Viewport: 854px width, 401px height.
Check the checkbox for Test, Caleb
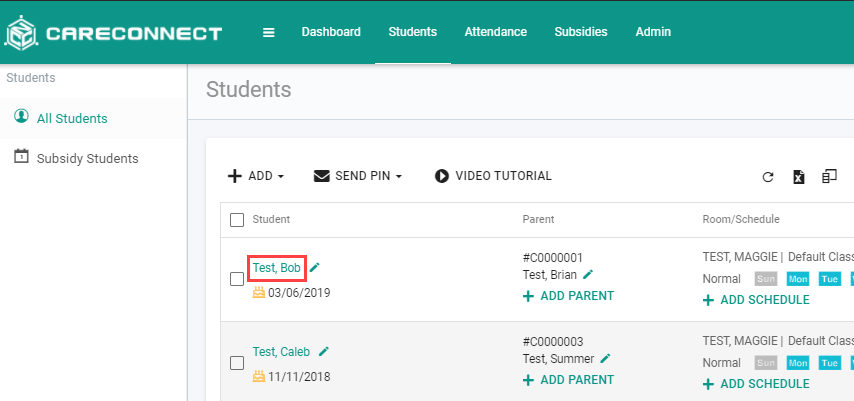237,363
